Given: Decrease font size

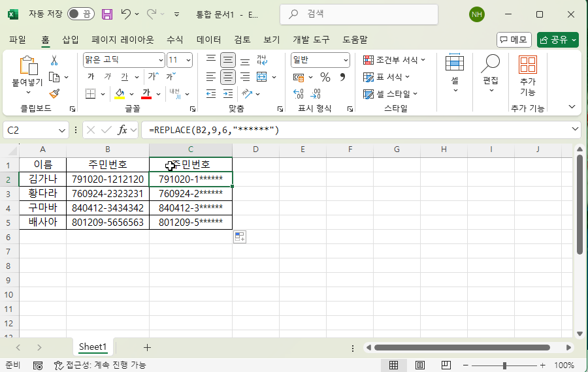Looking at the screenshot, I should [171, 76].
